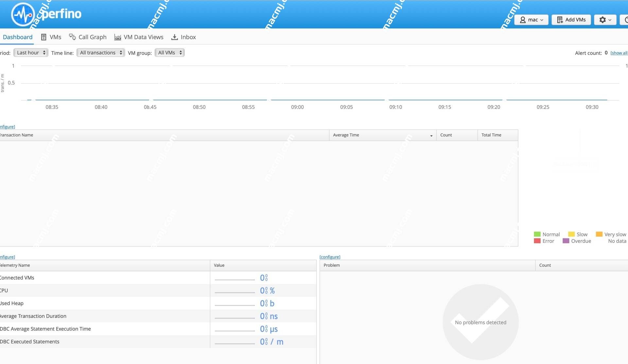Screen dimensions: 628x364
Task: Click configure link above the Problem table
Action: point(330,257)
